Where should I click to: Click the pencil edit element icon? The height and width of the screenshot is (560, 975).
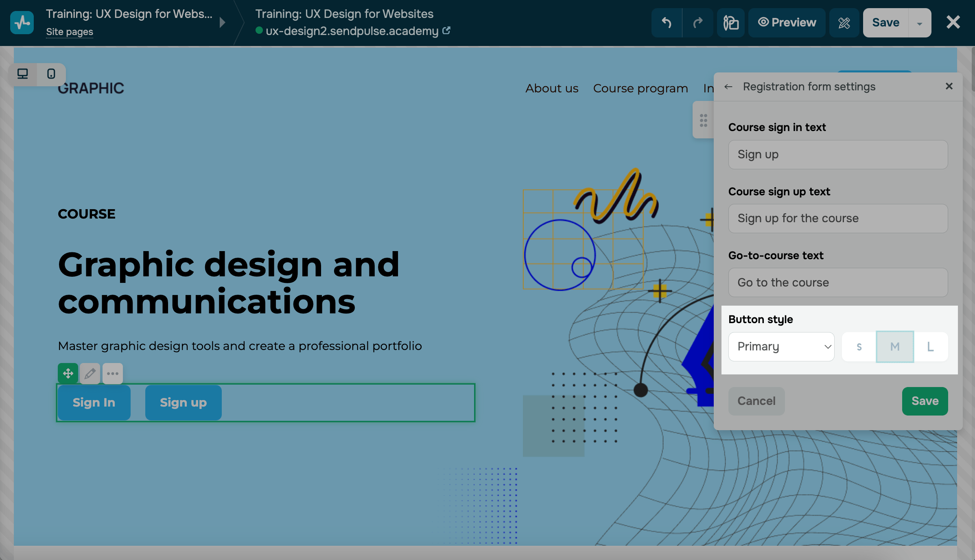coord(90,373)
